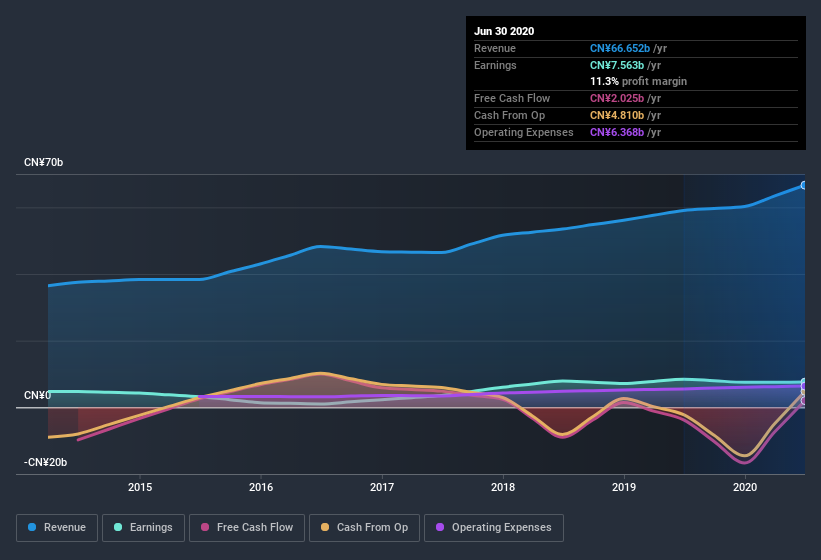Click the 11.3% profit margin text
The height and width of the screenshot is (560, 821).
coord(638,82)
